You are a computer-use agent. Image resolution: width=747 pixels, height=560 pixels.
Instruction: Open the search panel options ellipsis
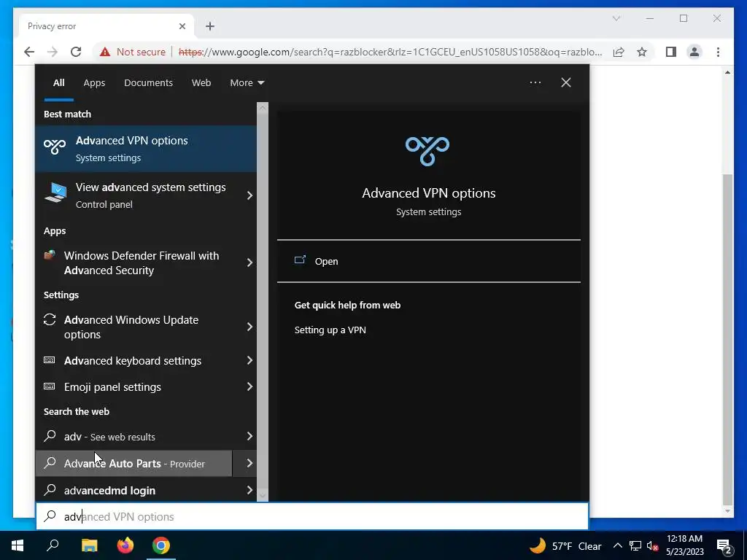535,82
